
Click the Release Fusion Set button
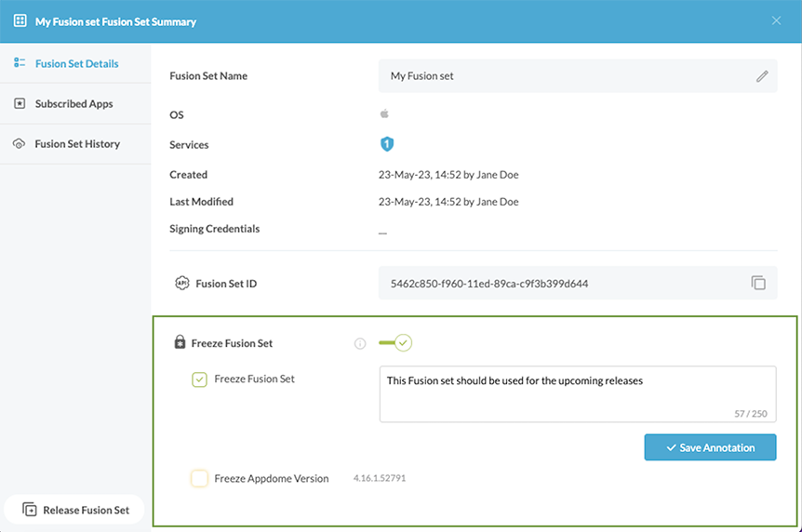click(75, 510)
